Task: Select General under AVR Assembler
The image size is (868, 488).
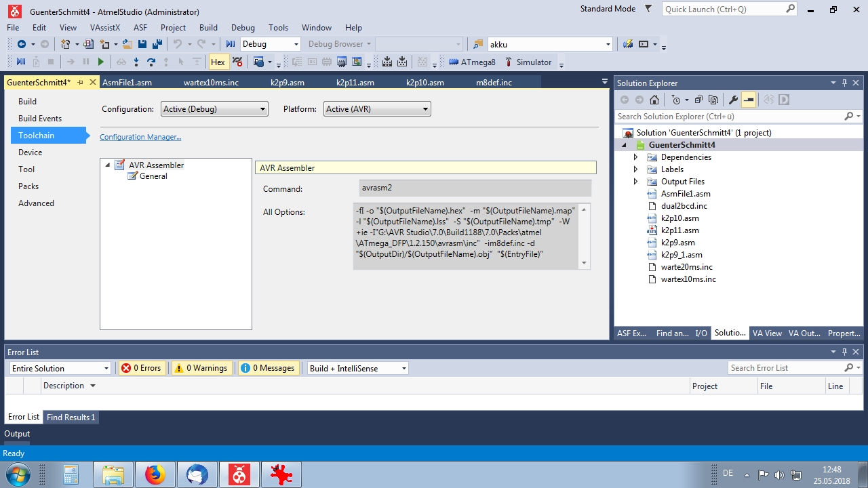Action: (x=153, y=176)
